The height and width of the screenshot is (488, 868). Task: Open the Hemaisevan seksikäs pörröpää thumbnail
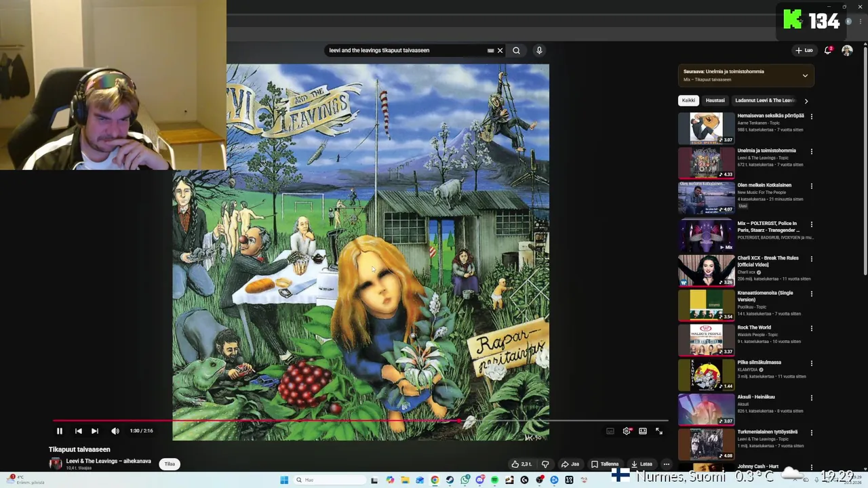[706, 127]
